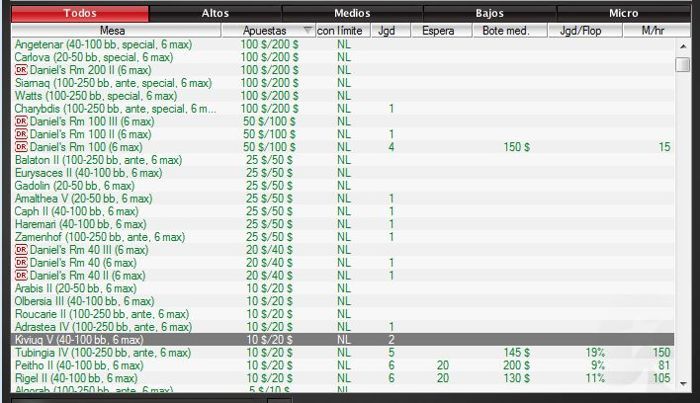Select the Arabis II table row
700x403 pixels.
point(343,288)
